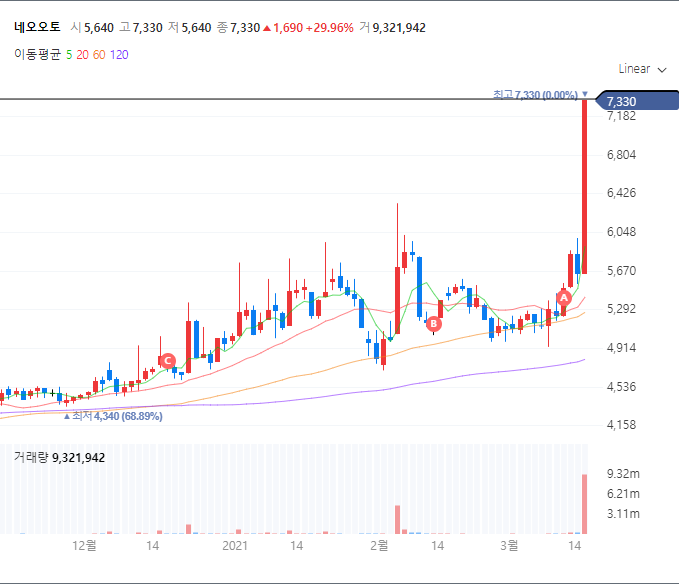Toggle the 20-day moving average

tap(82, 55)
